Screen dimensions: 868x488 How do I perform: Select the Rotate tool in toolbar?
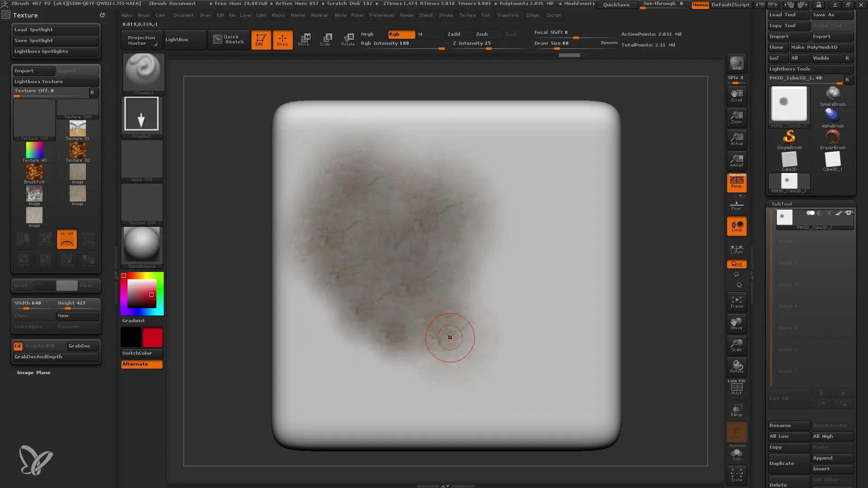coord(348,39)
